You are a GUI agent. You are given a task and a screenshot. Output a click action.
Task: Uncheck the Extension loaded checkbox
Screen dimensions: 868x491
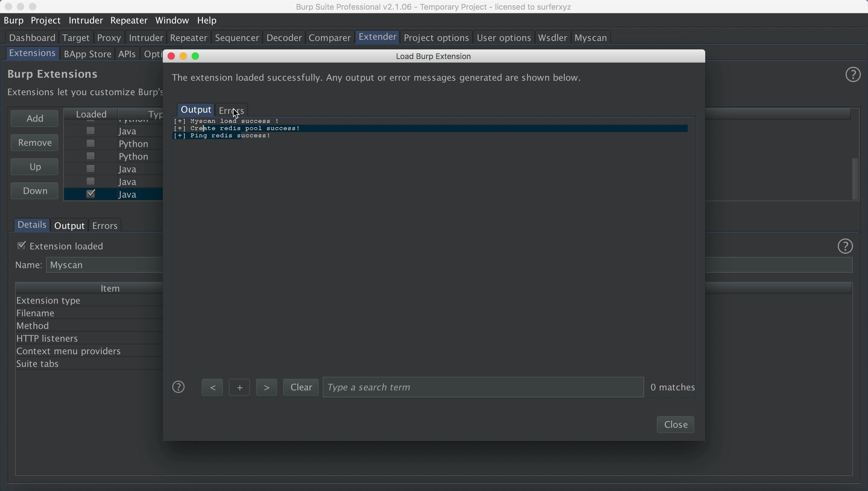22,246
